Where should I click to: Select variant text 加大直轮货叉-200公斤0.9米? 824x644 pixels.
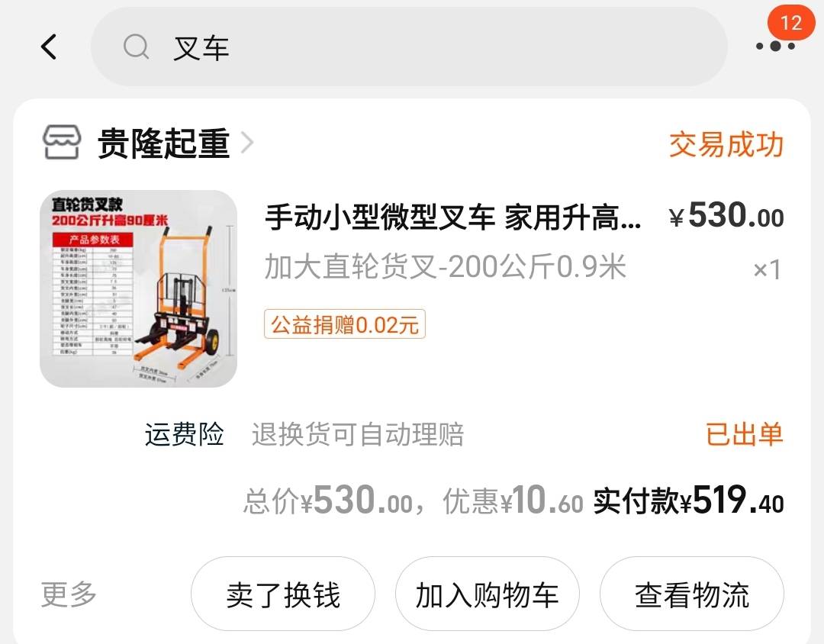click(445, 266)
